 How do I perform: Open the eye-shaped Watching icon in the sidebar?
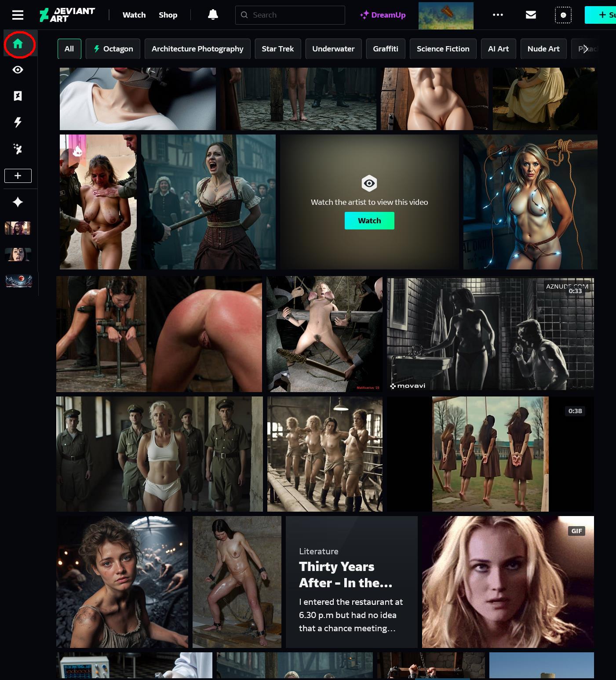(18, 70)
